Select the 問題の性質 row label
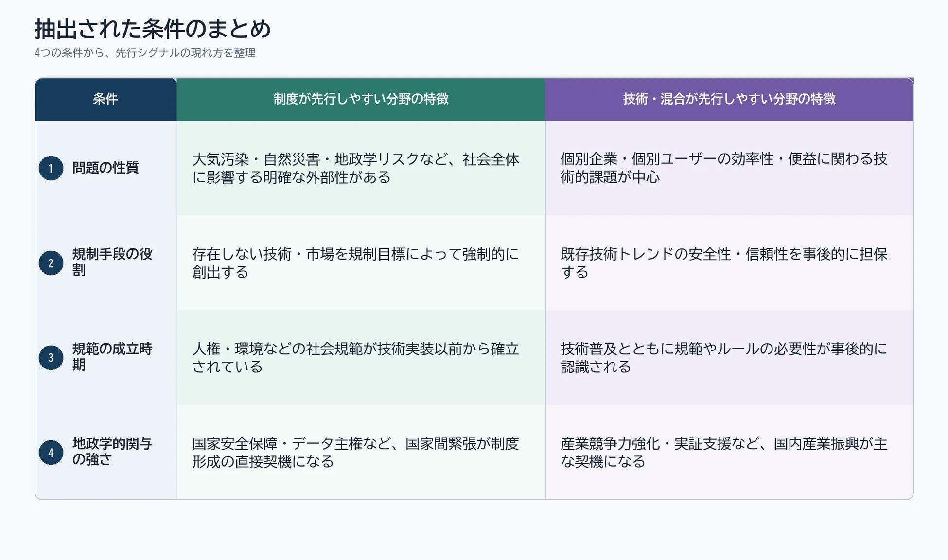948x560 pixels. 105,168
